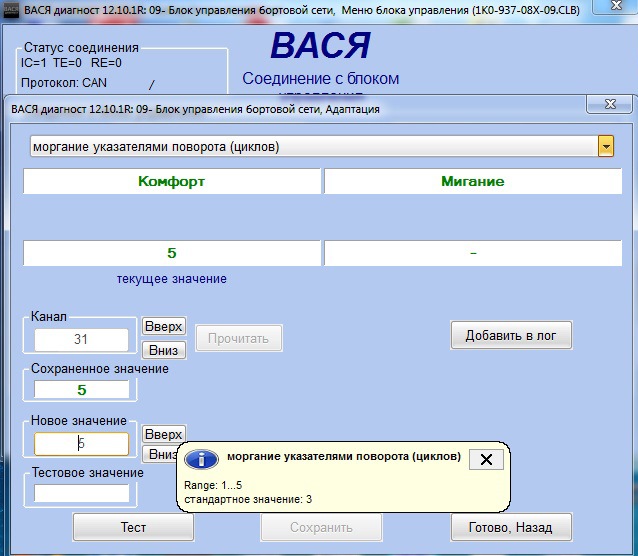638x556 pixels.
Task: Click the Готово, Назад button
Action: pos(511,527)
